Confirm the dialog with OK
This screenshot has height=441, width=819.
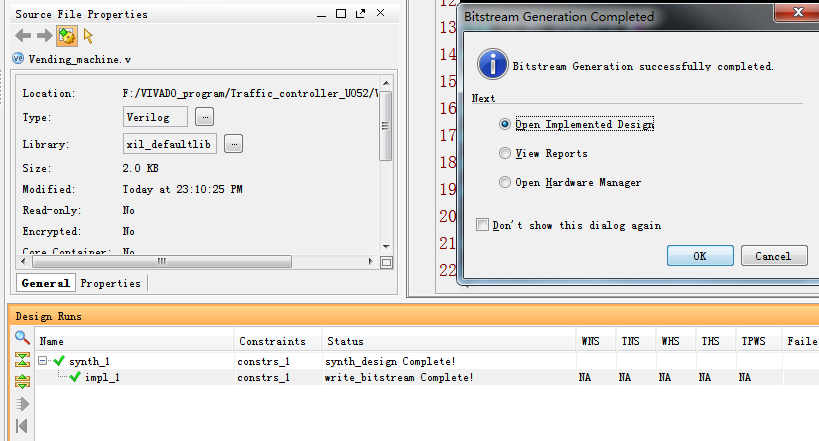700,256
